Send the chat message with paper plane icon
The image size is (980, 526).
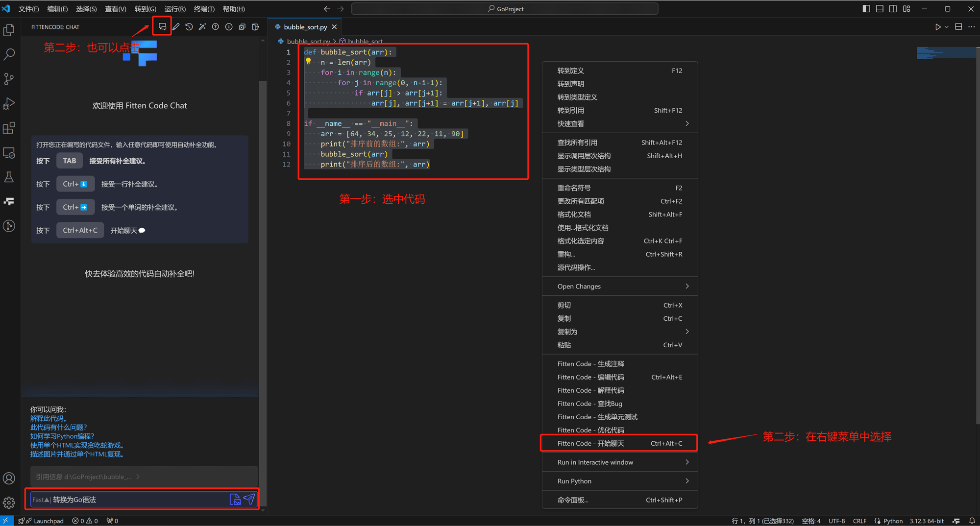(249, 499)
